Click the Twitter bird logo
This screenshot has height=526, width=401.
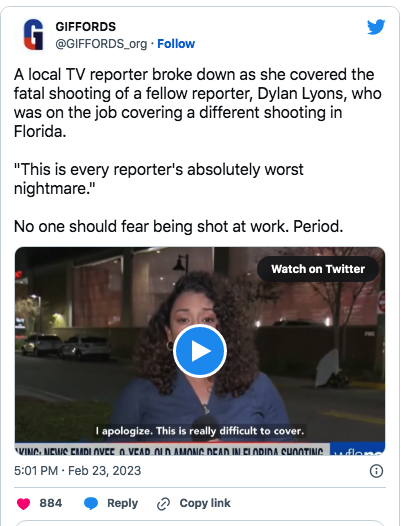tap(376, 28)
